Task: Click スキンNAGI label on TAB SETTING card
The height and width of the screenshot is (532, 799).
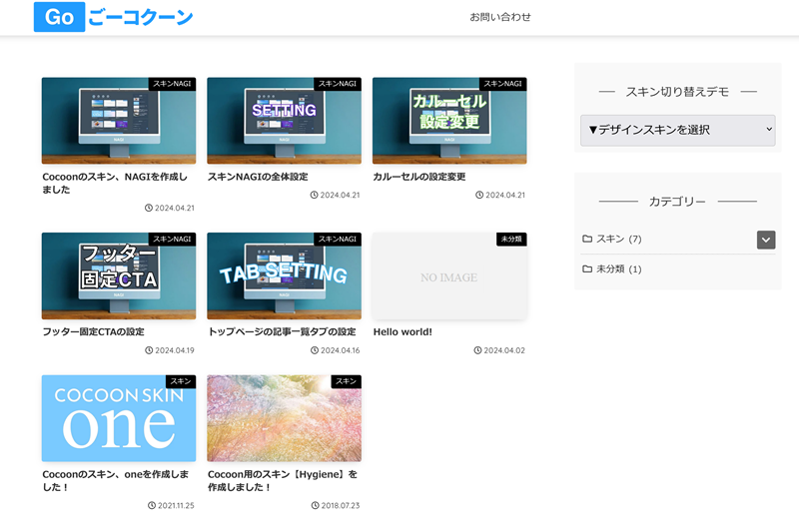Action: click(x=338, y=240)
